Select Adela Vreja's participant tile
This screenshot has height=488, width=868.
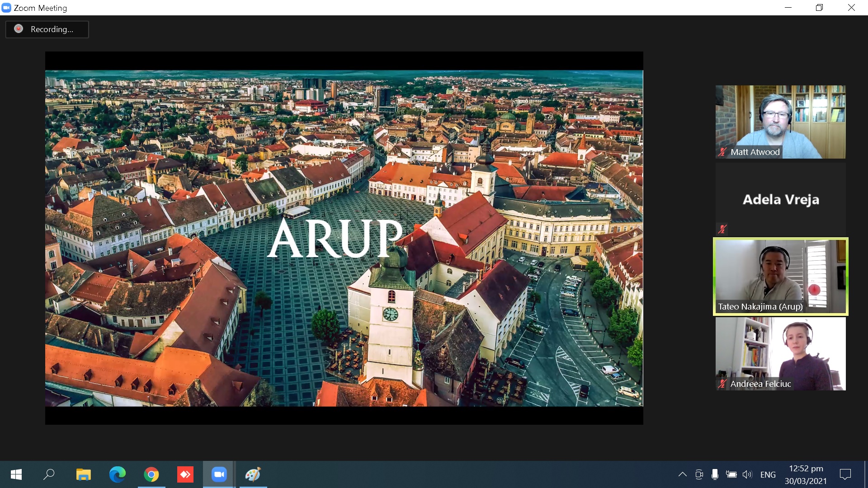[780, 199]
